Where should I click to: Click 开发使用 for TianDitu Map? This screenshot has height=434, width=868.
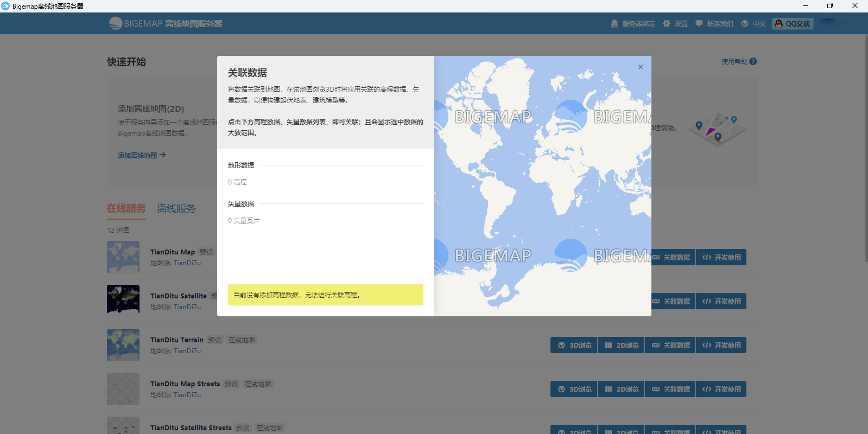(721, 258)
